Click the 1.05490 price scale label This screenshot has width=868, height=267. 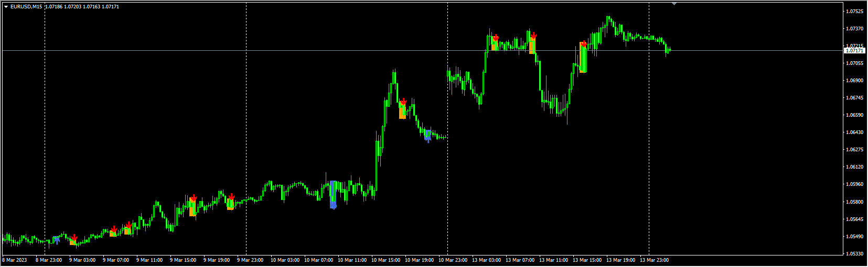[854, 237]
